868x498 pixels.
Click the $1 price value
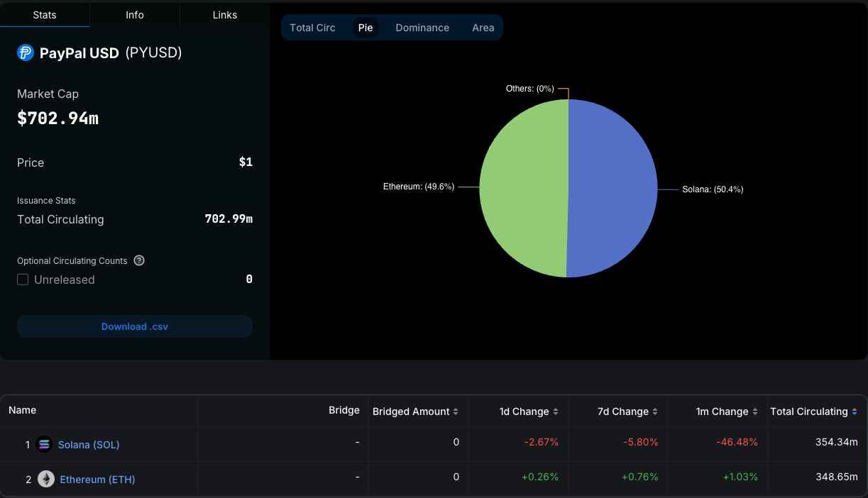pos(246,162)
